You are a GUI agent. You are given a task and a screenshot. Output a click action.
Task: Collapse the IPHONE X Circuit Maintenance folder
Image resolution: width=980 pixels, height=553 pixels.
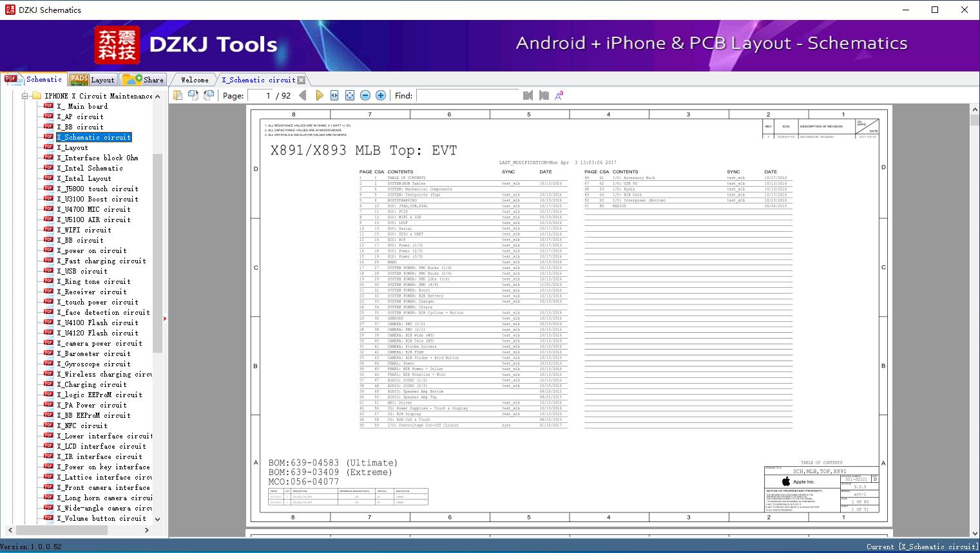pos(25,96)
